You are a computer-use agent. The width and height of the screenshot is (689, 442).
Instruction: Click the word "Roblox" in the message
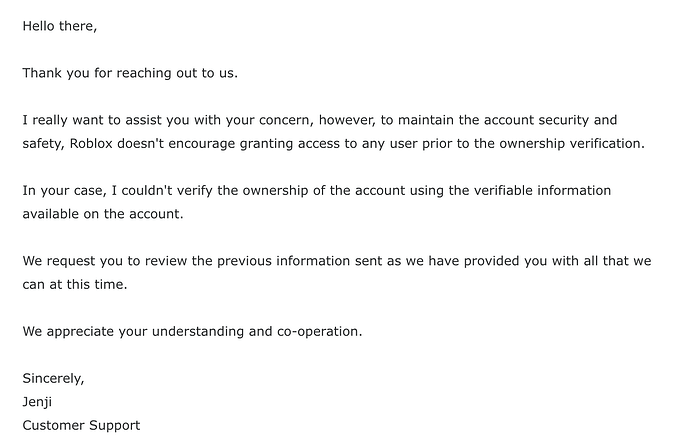(x=93, y=143)
